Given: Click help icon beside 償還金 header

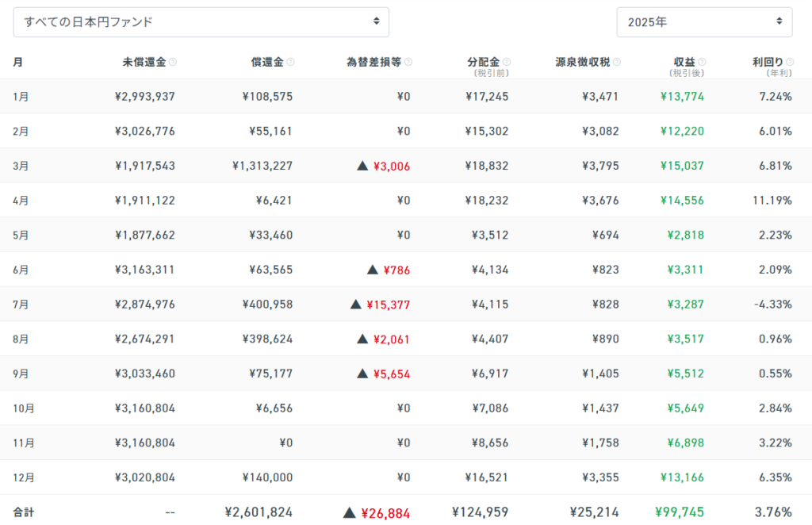Looking at the screenshot, I should tap(290, 62).
